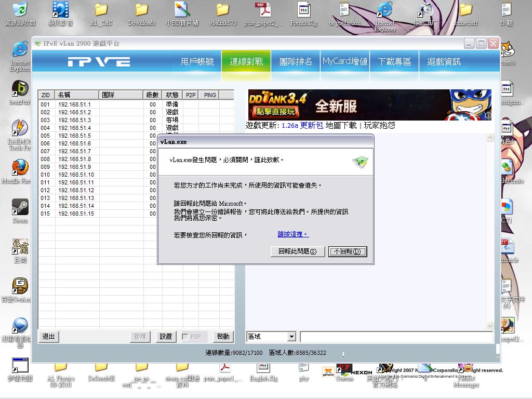Click the DAEMON Tools desktop icon
The height and width of the screenshot is (399, 532).
tap(20, 128)
